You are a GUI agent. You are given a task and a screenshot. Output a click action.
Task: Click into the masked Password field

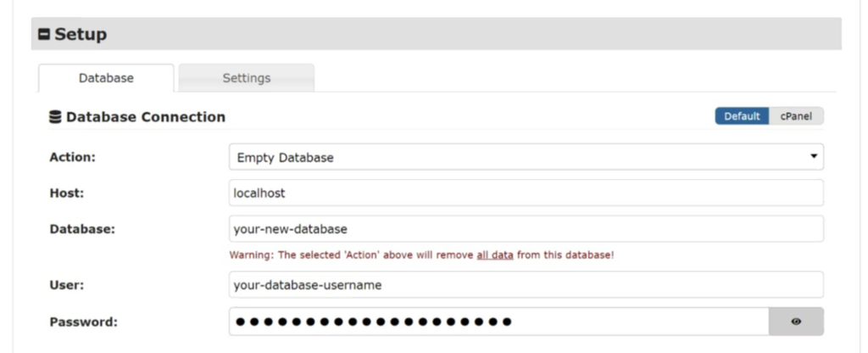(498, 322)
